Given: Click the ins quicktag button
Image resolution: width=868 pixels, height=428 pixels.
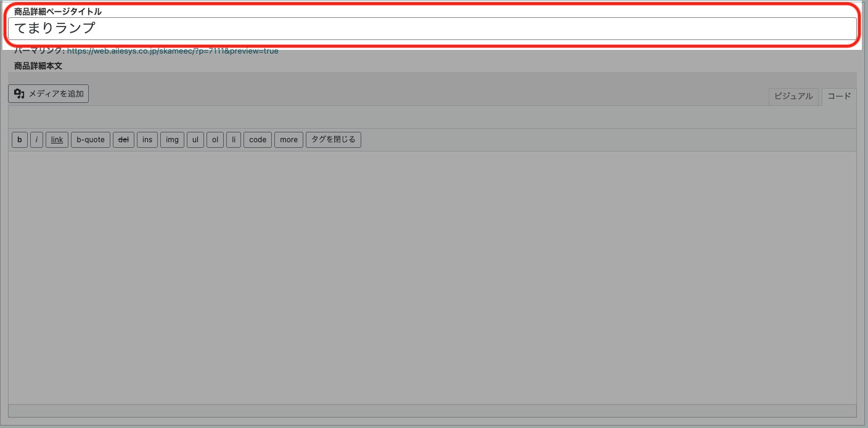Looking at the screenshot, I should click(x=147, y=140).
